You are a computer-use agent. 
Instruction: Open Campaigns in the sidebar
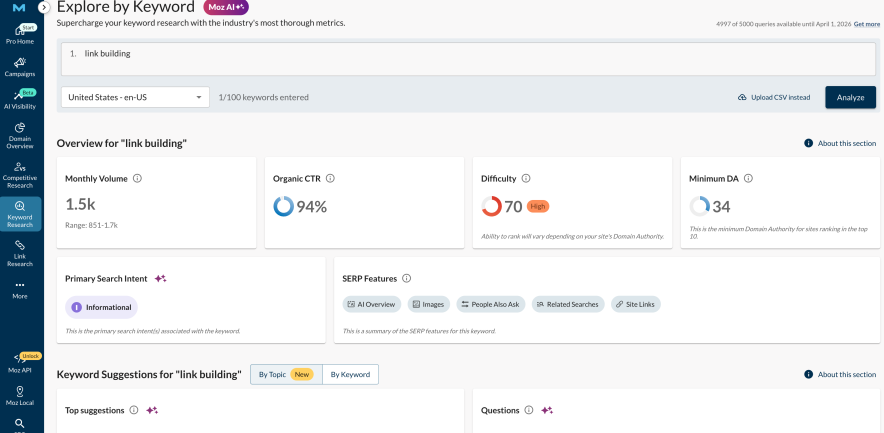tap(20, 67)
